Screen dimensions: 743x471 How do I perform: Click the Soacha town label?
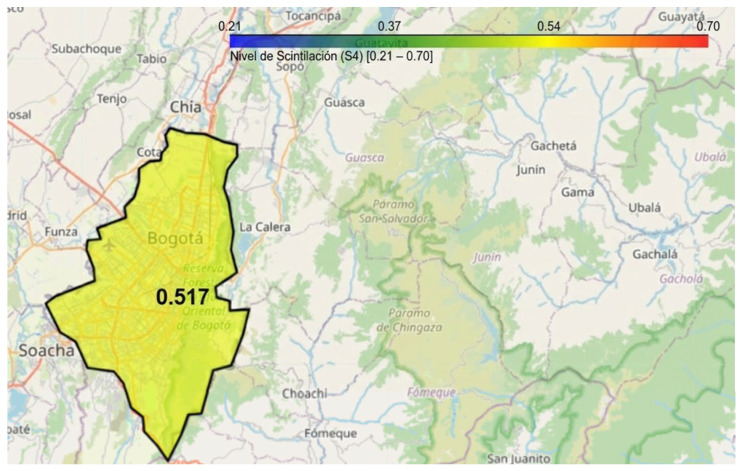tap(46, 351)
